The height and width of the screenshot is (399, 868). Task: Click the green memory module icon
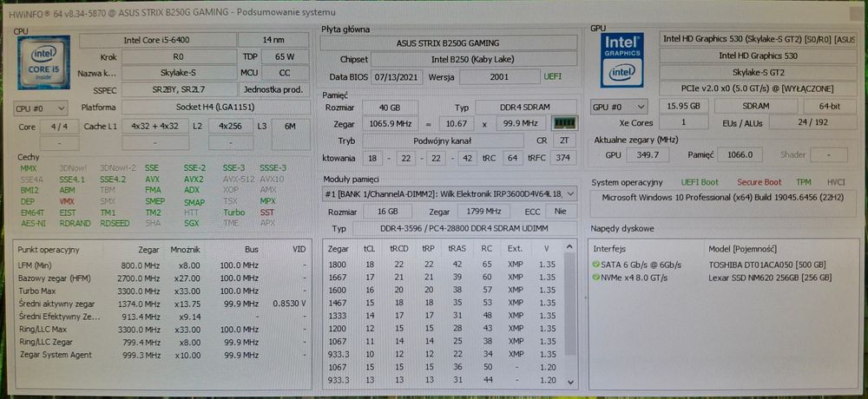tap(565, 123)
